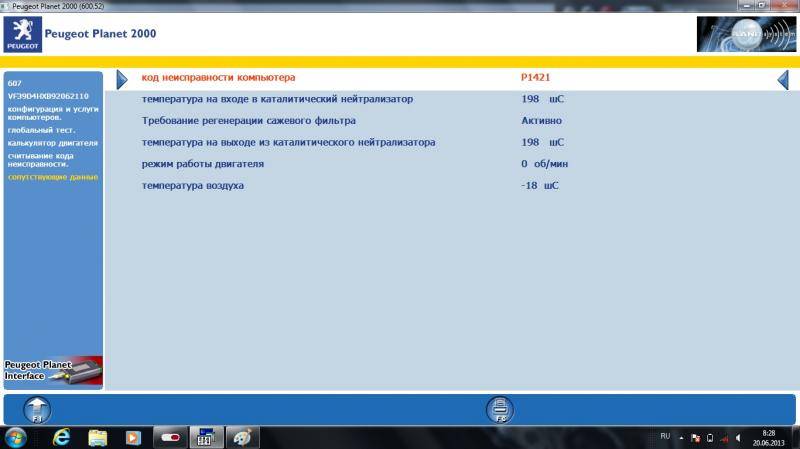The image size is (800, 449).
Task: Click the F8 print icon
Action: click(499, 409)
